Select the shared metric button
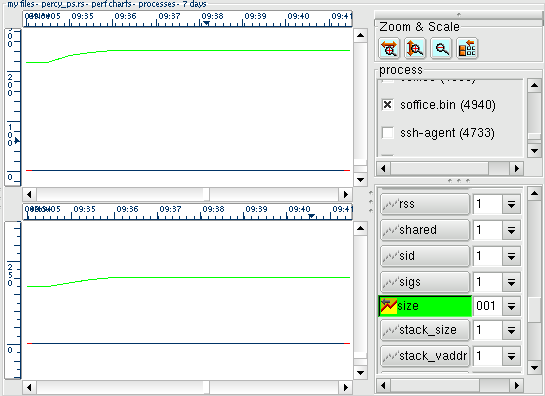Viewport: 545px width, 396px height. 425,230
